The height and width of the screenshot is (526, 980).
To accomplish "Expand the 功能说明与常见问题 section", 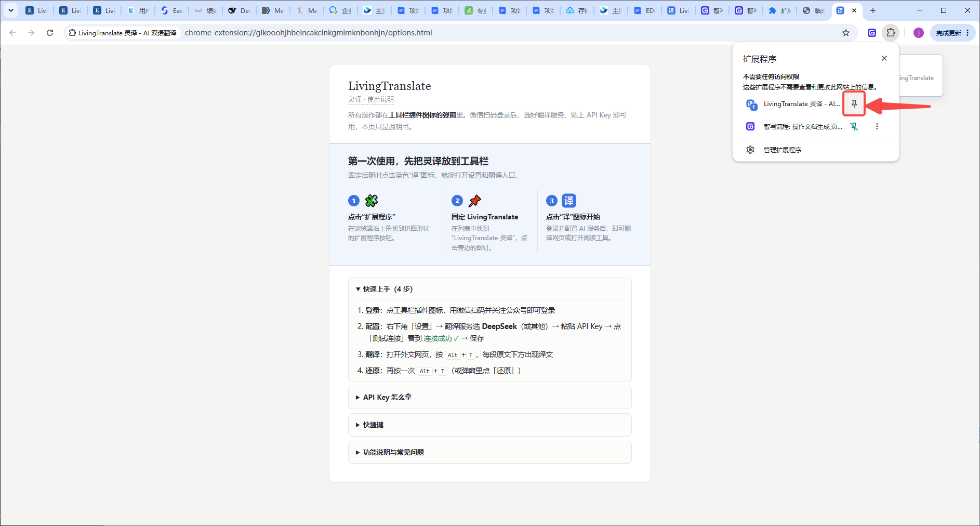I will (x=489, y=452).
